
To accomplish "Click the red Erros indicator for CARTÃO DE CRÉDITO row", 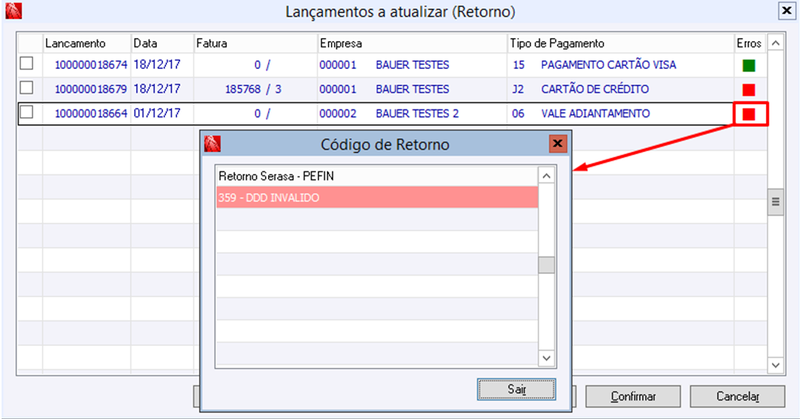I will click(748, 90).
